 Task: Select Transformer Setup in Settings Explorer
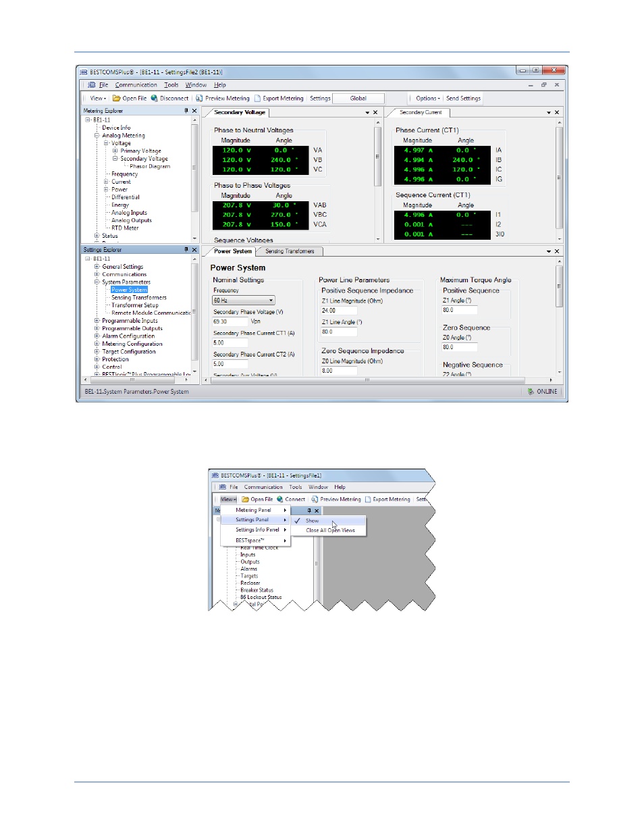coord(135,305)
